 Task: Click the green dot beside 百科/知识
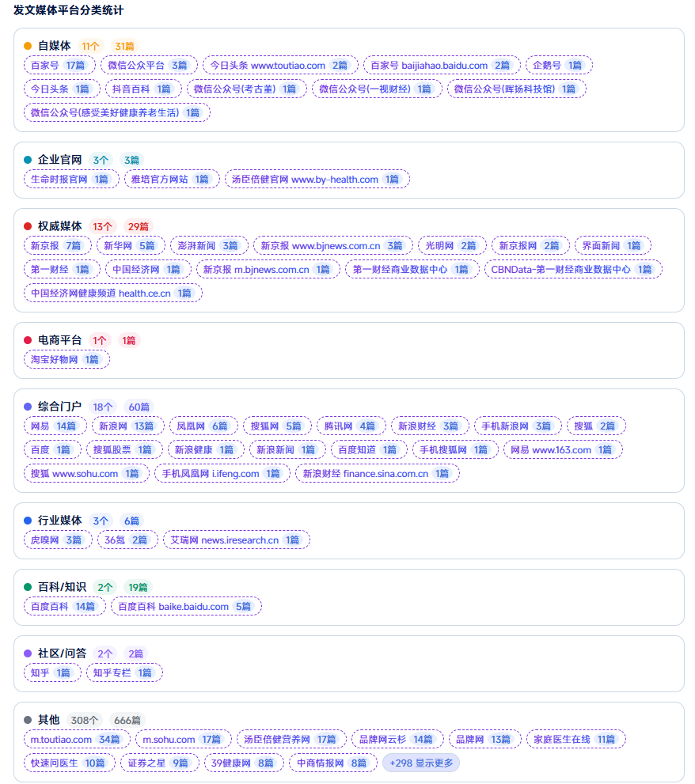point(28,587)
